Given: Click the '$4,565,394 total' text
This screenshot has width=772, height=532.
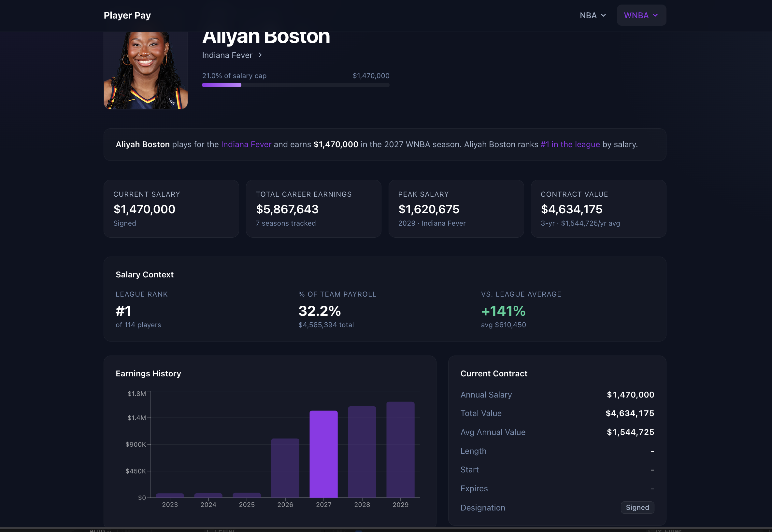Looking at the screenshot, I should point(326,325).
